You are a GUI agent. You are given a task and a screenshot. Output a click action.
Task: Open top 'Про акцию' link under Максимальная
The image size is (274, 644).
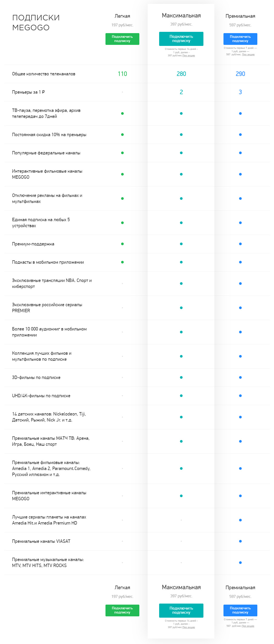tap(189, 56)
